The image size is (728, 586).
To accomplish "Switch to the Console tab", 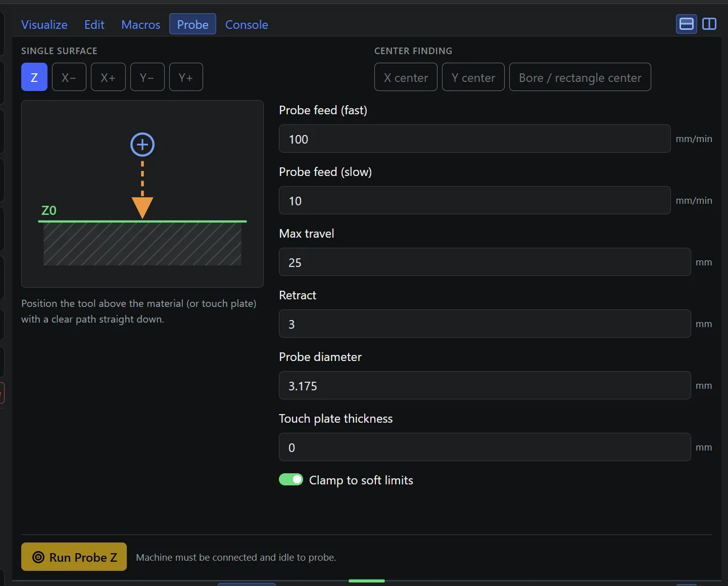I will click(x=247, y=24).
